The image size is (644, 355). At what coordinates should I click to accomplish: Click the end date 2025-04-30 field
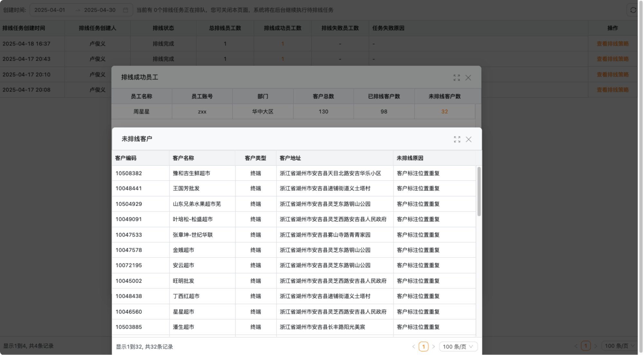point(100,10)
